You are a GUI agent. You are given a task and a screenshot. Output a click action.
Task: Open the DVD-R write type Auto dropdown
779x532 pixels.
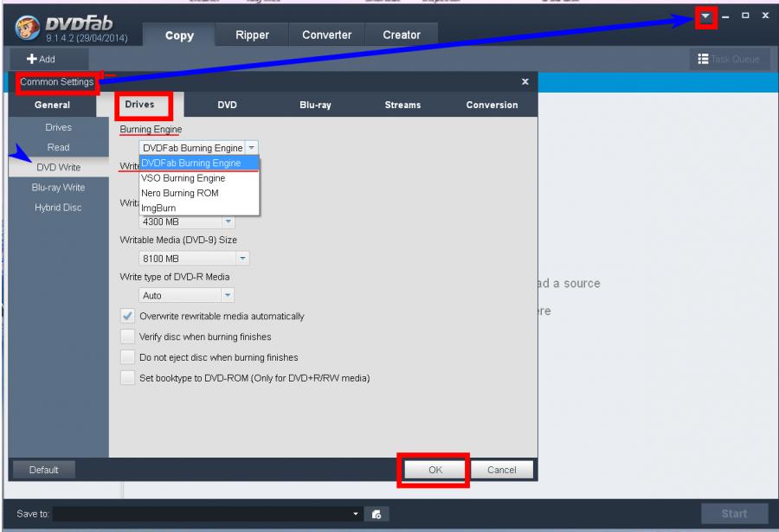coord(228,295)
